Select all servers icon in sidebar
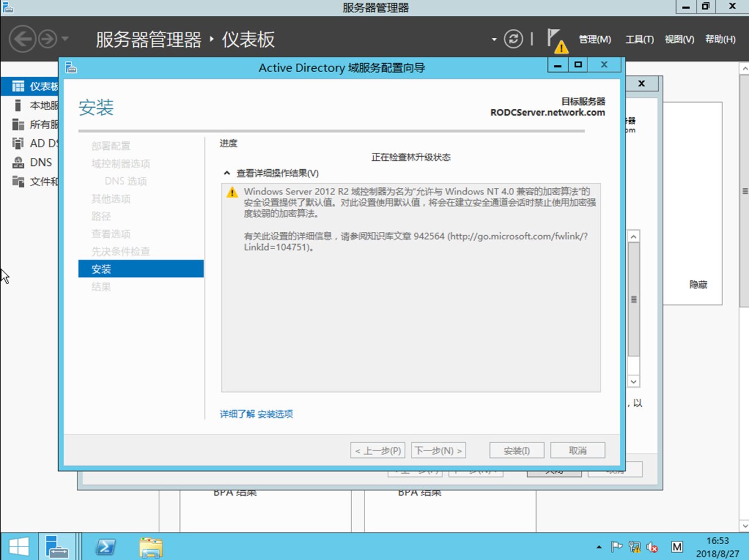Screen dimensions: 749x560 click(18, 125)
